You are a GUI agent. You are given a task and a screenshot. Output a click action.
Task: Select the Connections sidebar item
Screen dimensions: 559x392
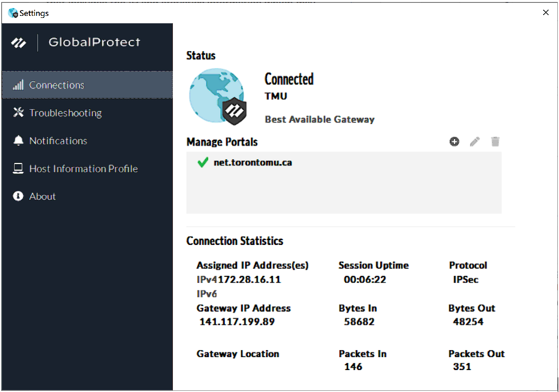(x=57, y=85)
